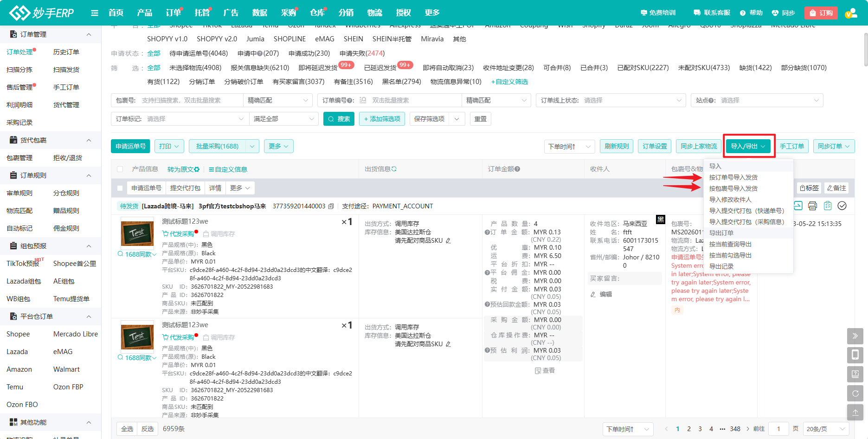Click the 添加筛选项 button
Screen dimensions: 868x439
382,119
